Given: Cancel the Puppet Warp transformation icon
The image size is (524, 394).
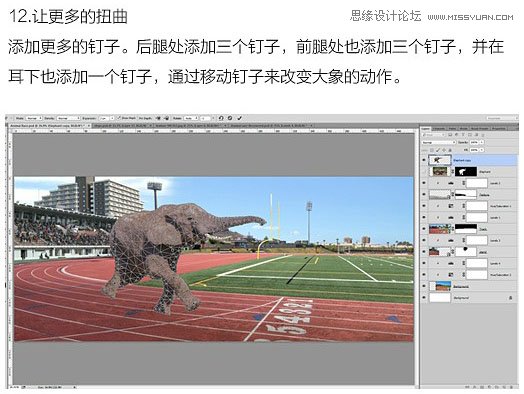Looking at the screenshot, I should coord(230,118).
